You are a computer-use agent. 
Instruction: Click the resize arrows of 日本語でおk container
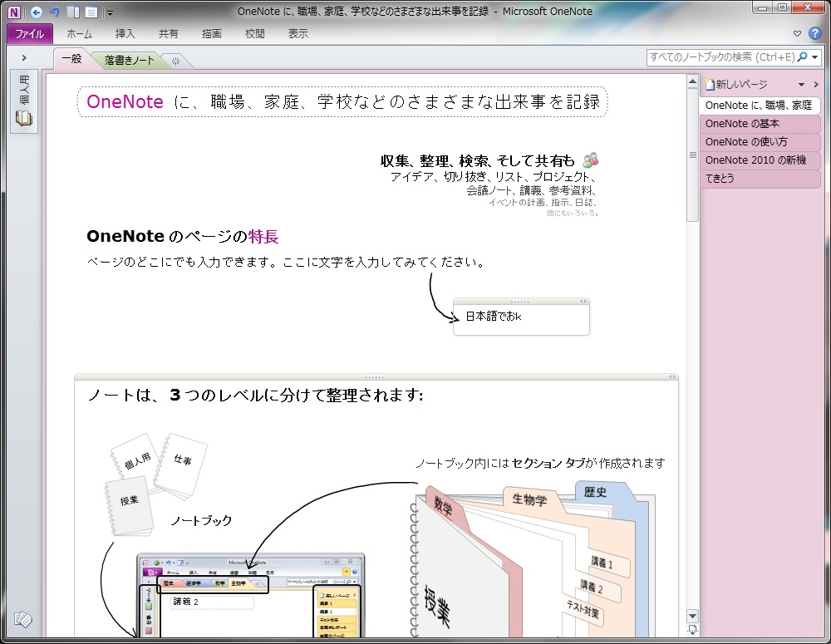[x=583, y=301]
